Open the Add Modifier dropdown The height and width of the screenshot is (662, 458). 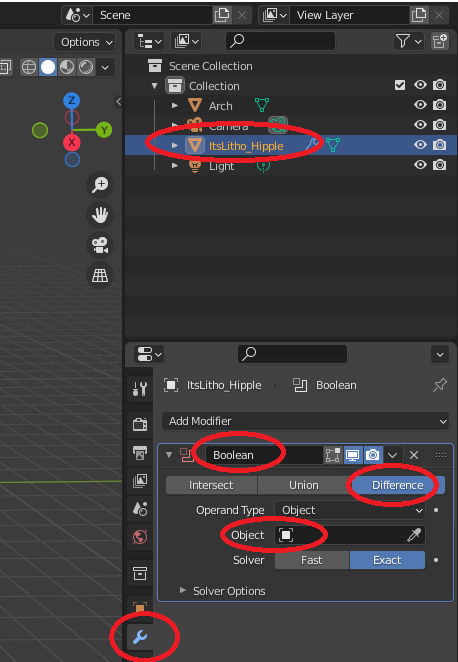coord(305,421)
